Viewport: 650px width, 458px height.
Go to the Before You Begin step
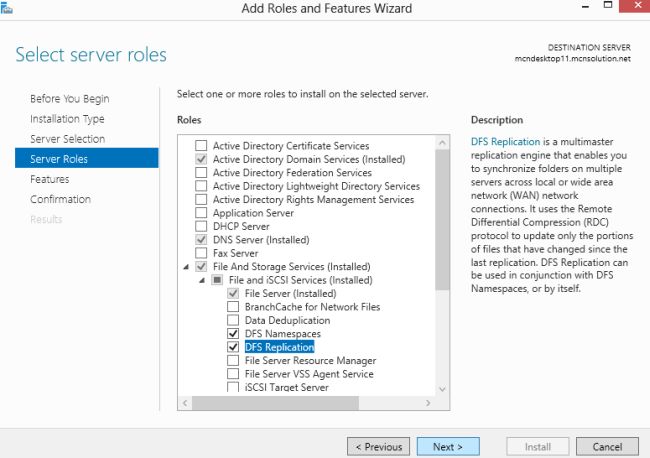[x=70, y=98]
